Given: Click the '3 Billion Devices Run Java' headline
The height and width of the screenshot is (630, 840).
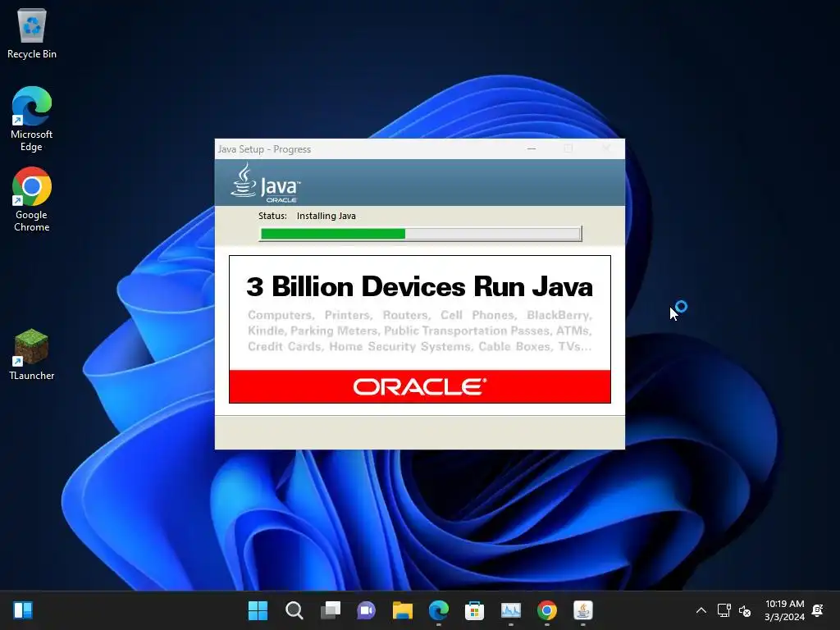Looking at the screenshot, I should pyautogui.click(x=419, y=286).
